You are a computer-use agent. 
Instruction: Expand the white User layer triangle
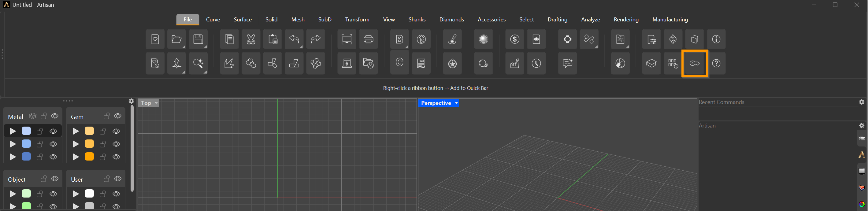(76, 194)
